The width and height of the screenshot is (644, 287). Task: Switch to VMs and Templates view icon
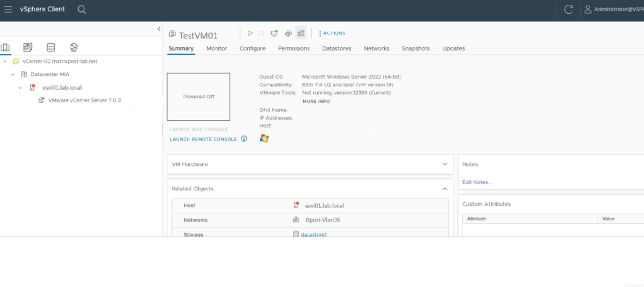coord(28,47)
